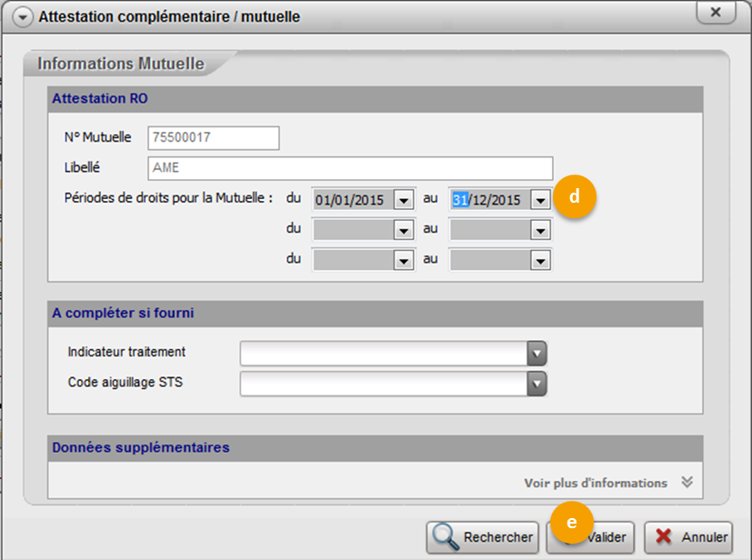The image size is (752, 560).
Task: Cancel with the Annuler red X button
Action: [689, 537]
